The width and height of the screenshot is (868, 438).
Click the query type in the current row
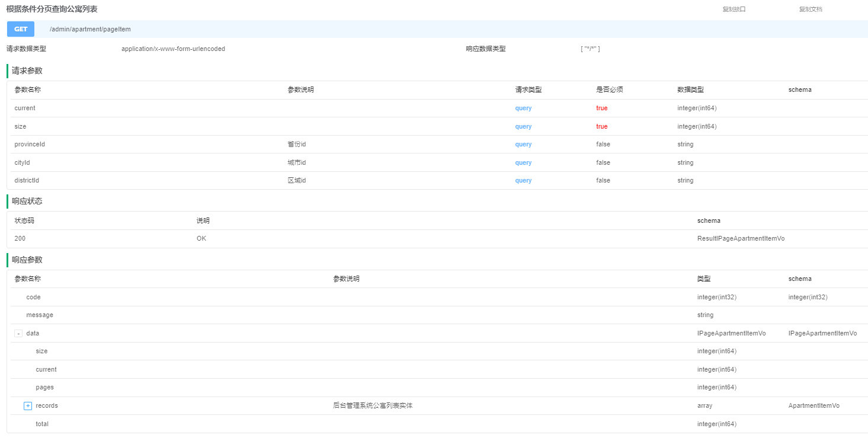[x=523, y=108]
